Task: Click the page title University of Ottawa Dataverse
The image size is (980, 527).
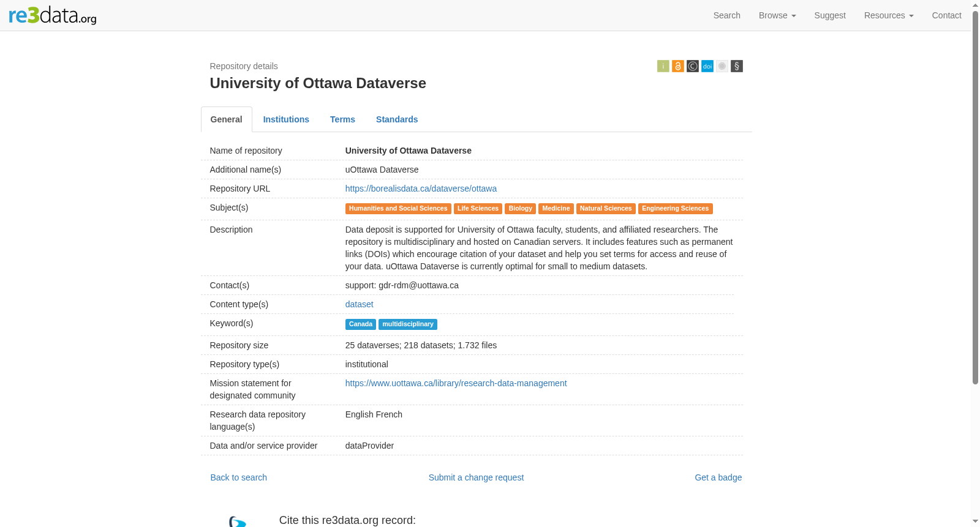Action: pyautogui.click(x=318, y=83)
